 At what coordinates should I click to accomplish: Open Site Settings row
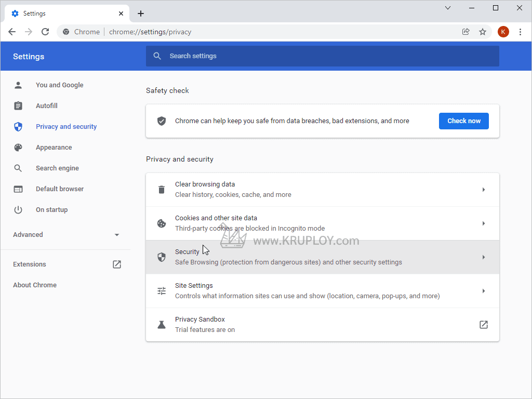click(322, 291)
